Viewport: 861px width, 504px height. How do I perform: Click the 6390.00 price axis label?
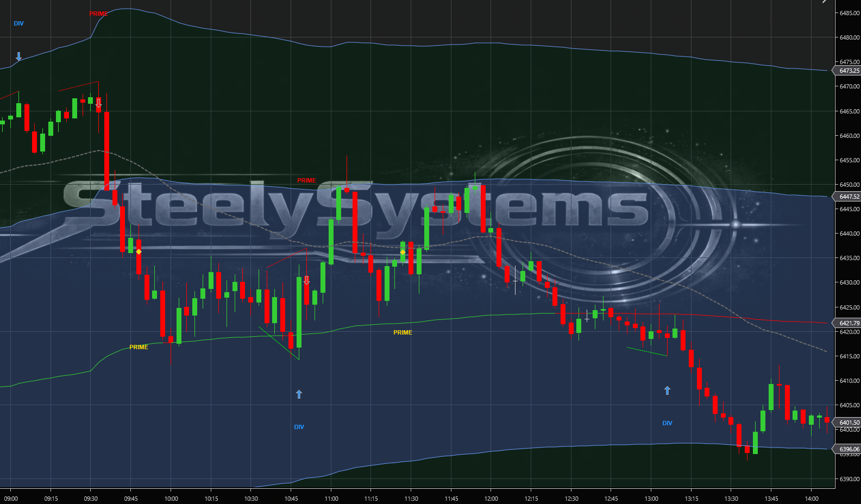[850, 479]
